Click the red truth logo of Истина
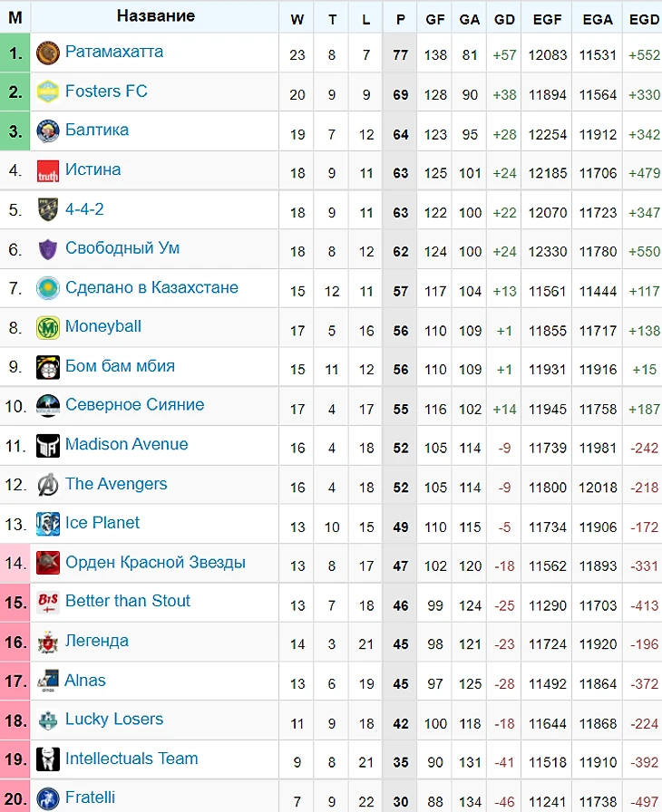 pyautogui.click(x=48, y=171)
